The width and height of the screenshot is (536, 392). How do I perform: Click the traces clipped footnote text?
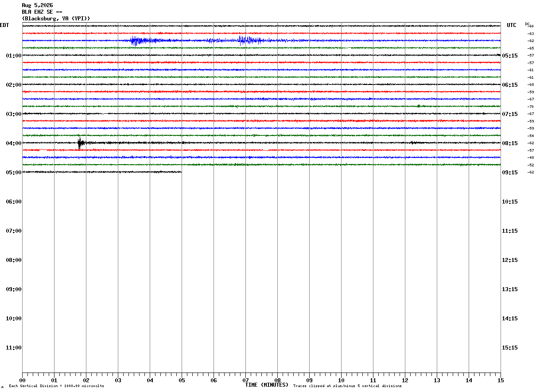[347, 386]
